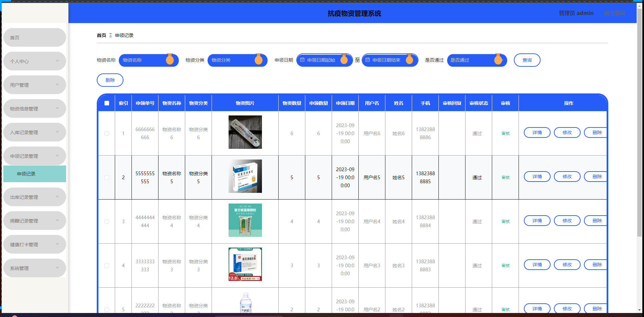
Task: Open 详情 for the 用户名3 row
Action: click(x=537, y=265)
